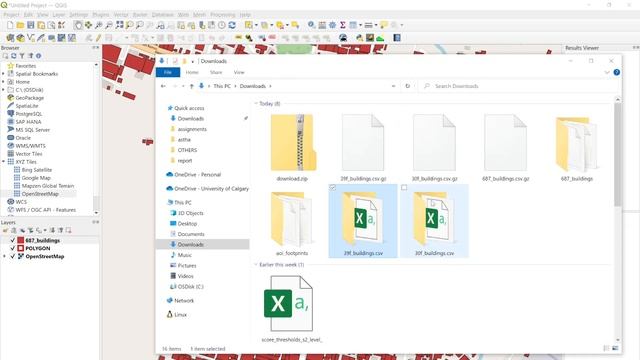Expand the Explorer ribbon chevron
This screenshot has width=640, height=360.
pos(607,72)
